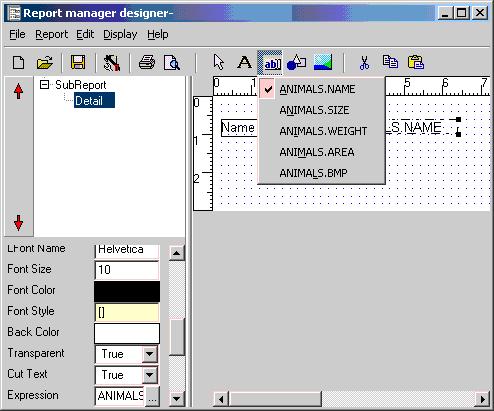
Task: Click the Back Color property label
Action: tap(33, 332)
